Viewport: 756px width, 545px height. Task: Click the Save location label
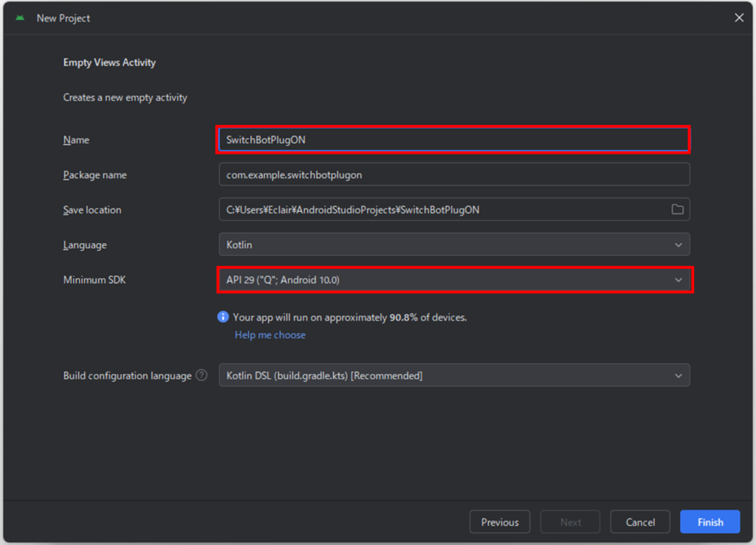tap(92, 210)
